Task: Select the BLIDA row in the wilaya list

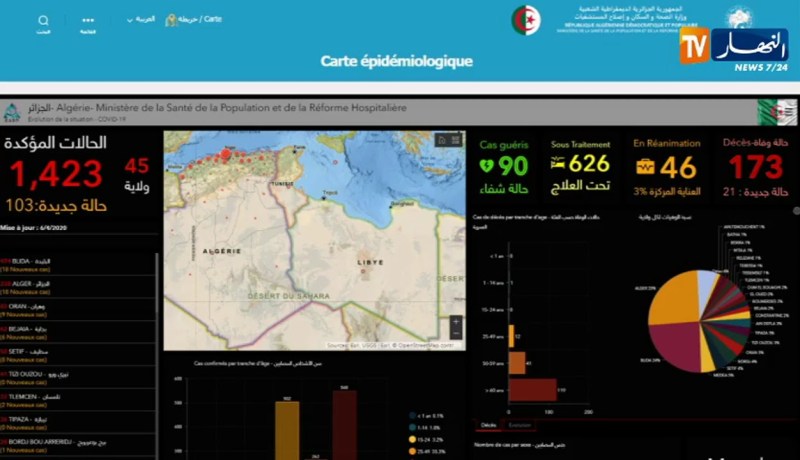Action: [x=78, y=265]
